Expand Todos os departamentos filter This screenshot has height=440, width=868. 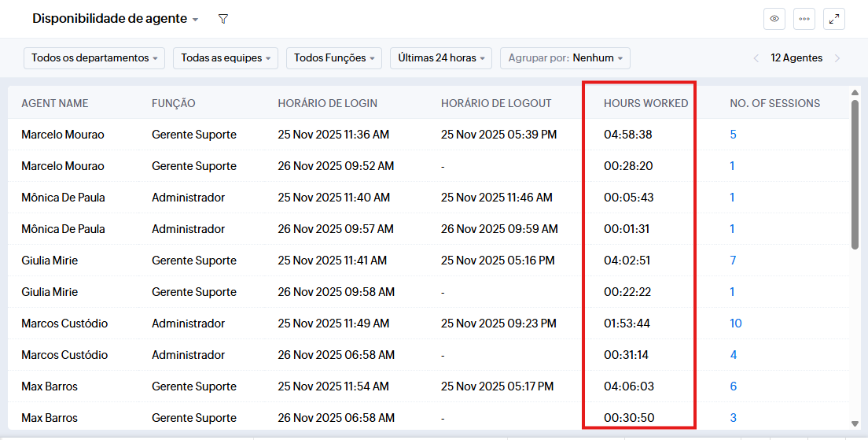(x=94, y=58)
